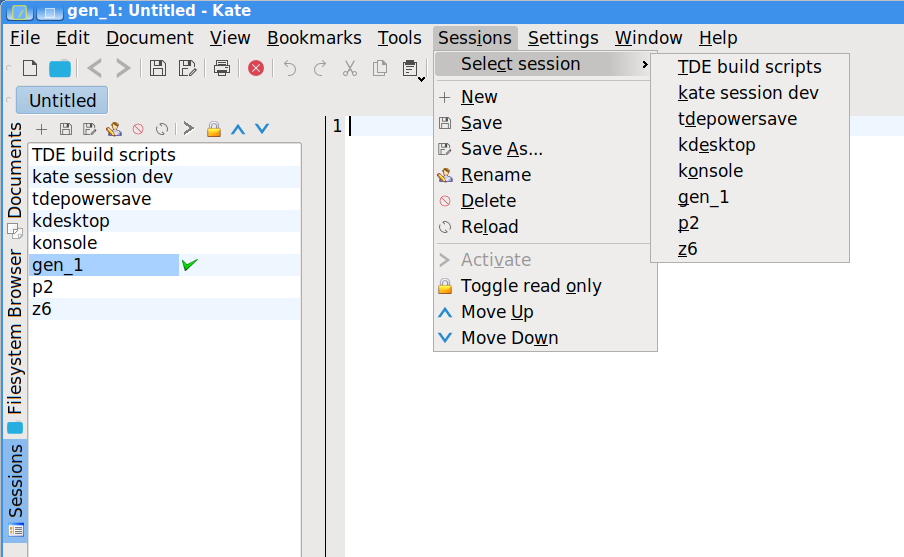This screenshot has width=904, height=557.
Task: Go back with the left arrow toolbar icon
Action: (95, 69)
